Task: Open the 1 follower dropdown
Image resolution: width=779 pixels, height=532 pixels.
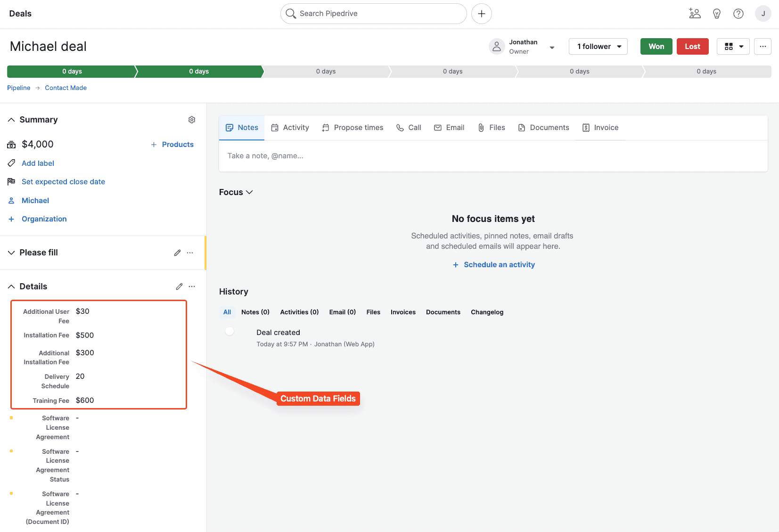Action: click(598, 46)
